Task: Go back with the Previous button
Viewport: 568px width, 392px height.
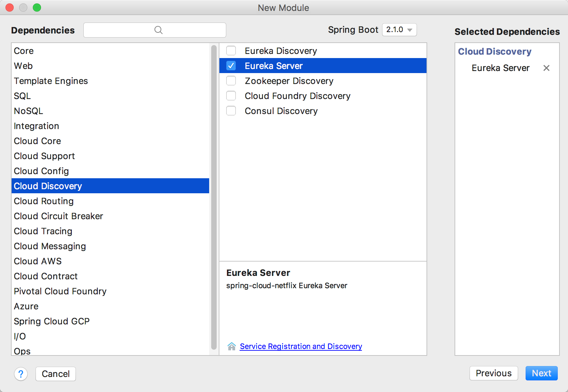Action: 493,373
